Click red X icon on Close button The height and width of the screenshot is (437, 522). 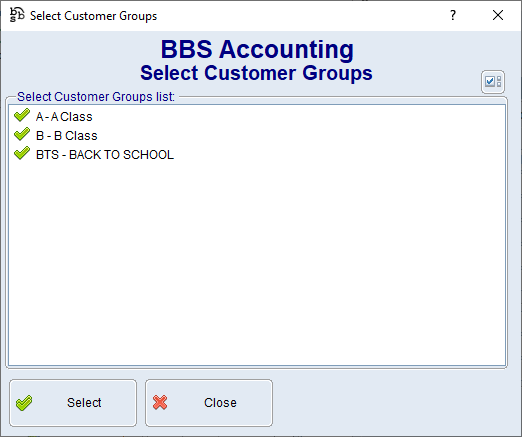(x=160, y=402)
